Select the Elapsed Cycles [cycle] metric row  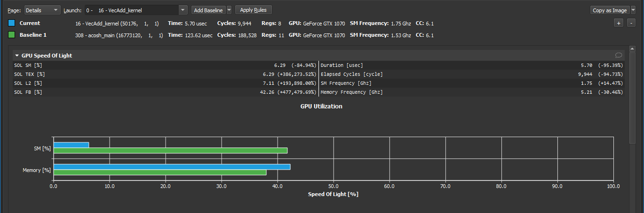tap(471, 74)
